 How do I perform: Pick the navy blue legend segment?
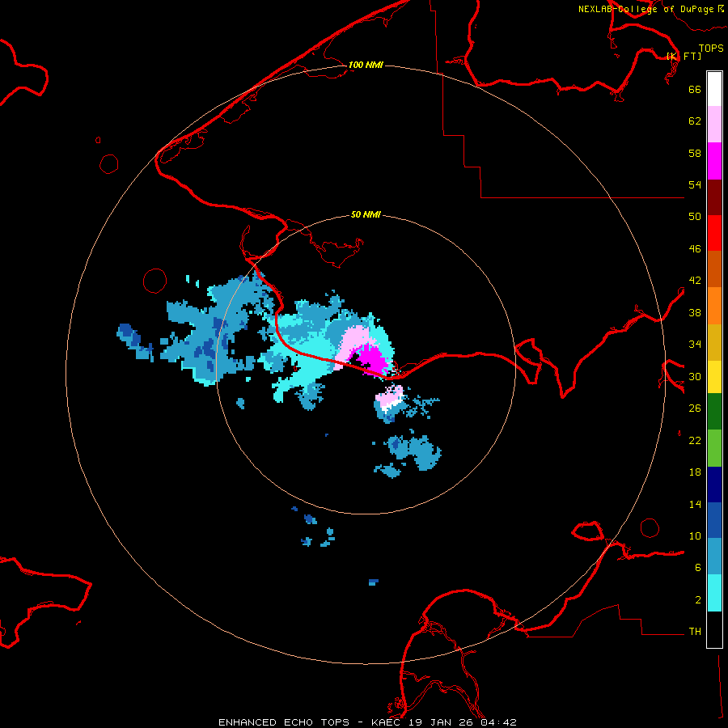point(714,485)
